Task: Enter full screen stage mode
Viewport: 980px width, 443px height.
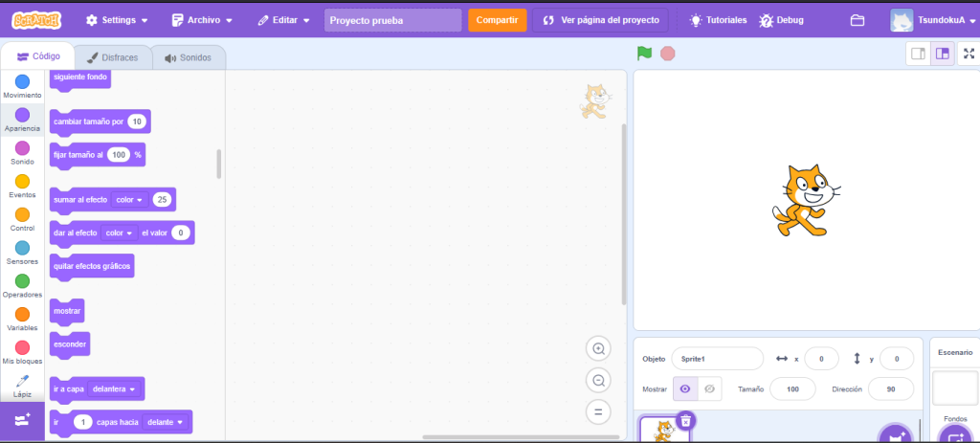Action: [x=969, y=54]
